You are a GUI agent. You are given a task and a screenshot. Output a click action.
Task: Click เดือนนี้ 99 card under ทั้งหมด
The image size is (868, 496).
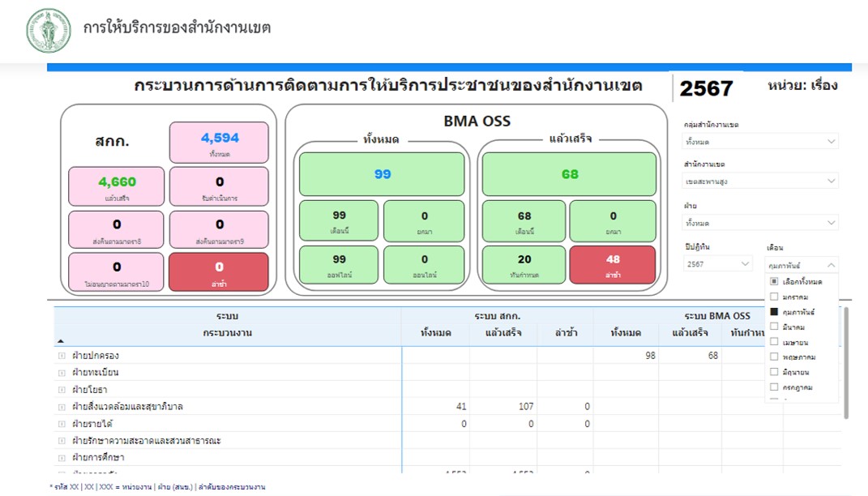(339, 221)
